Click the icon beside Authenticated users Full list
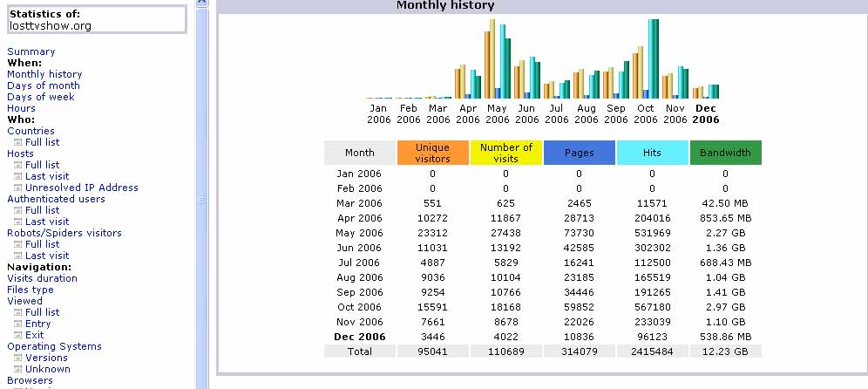This screenshot has height=389, width=868. click(x=17, y=210)
